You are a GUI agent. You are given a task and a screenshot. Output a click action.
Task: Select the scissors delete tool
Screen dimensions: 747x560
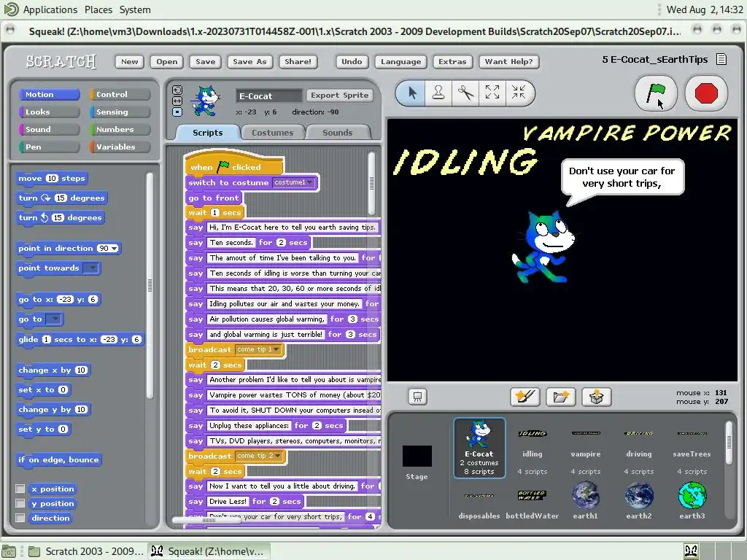465,93
